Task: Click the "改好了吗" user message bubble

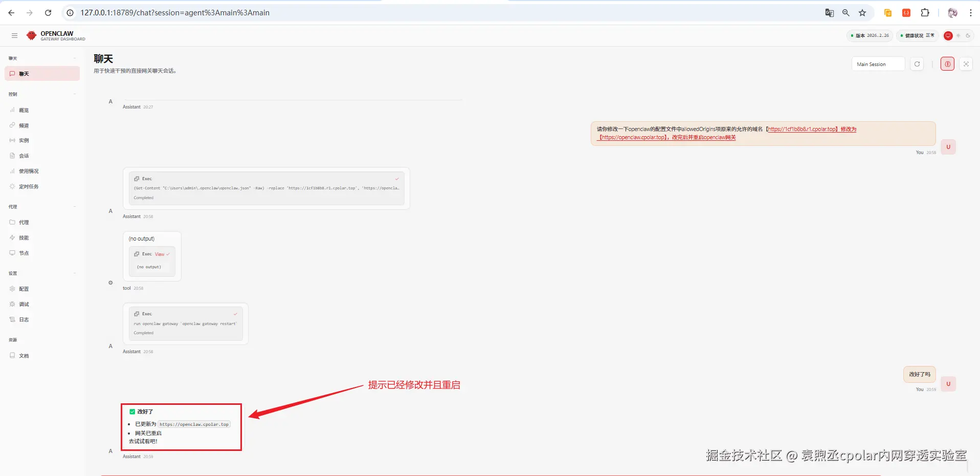Action: [920, 374]
